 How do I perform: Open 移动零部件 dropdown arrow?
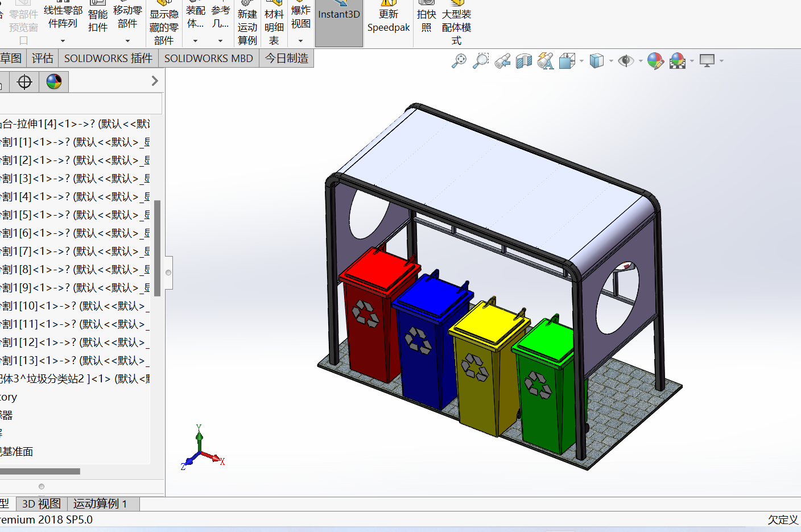(127, 41)
